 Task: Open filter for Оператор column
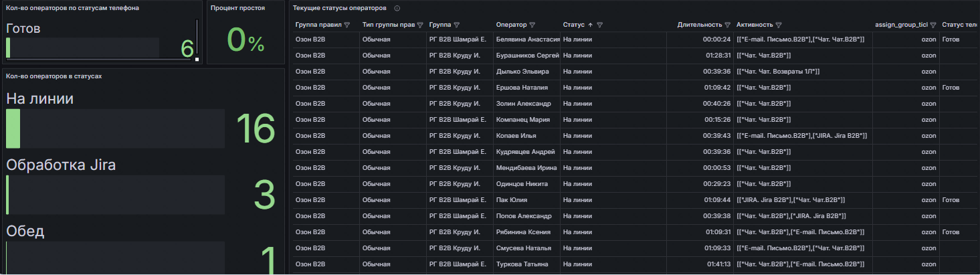click(x=532, y=25)
